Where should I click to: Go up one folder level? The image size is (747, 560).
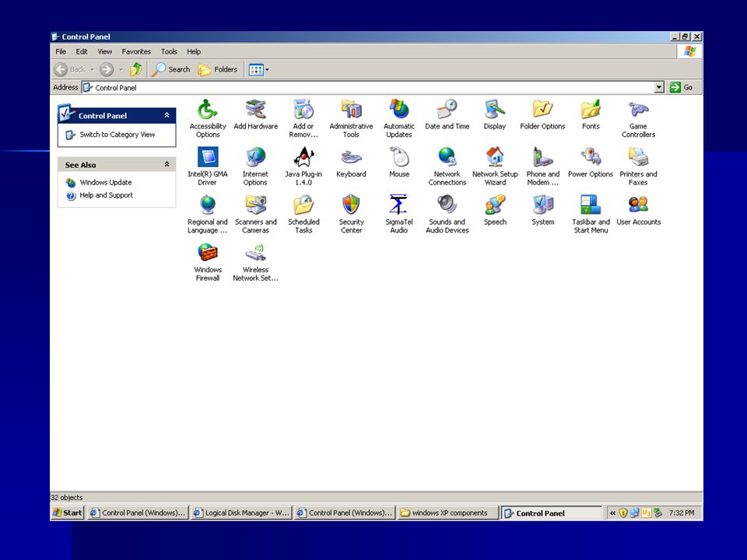135,69
